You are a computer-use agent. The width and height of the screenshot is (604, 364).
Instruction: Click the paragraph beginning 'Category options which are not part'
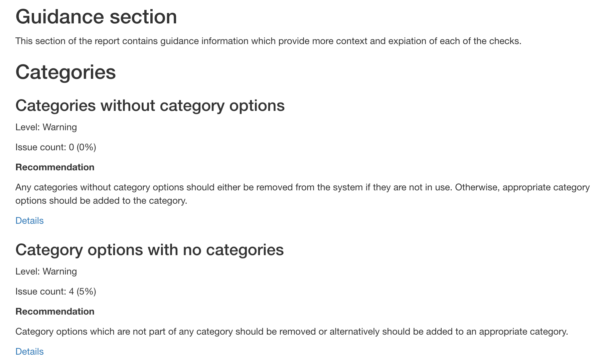tap(292, 332)
